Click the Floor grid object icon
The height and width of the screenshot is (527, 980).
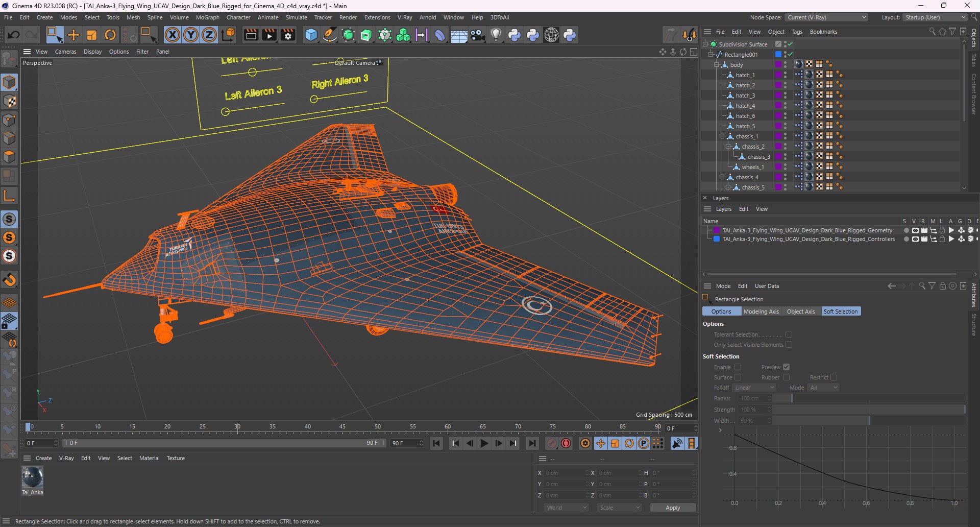pyautogui.click(x=458, y=35)
